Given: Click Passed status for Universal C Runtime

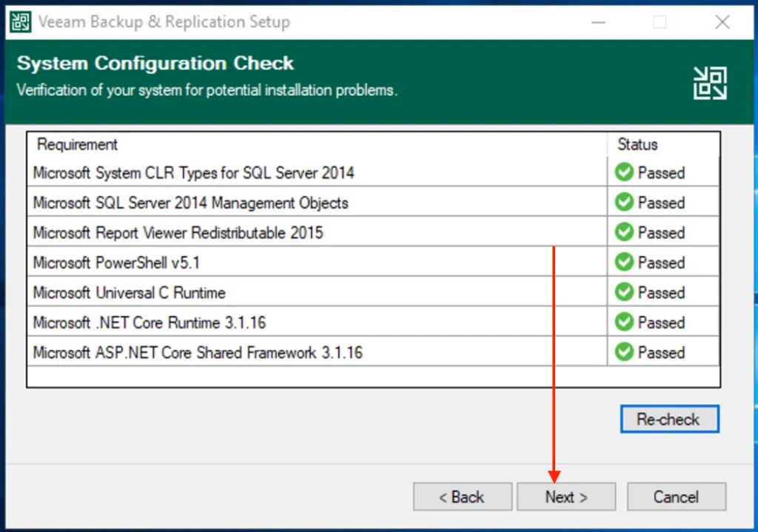Looking at the screenshot, I should click(661, 292).
